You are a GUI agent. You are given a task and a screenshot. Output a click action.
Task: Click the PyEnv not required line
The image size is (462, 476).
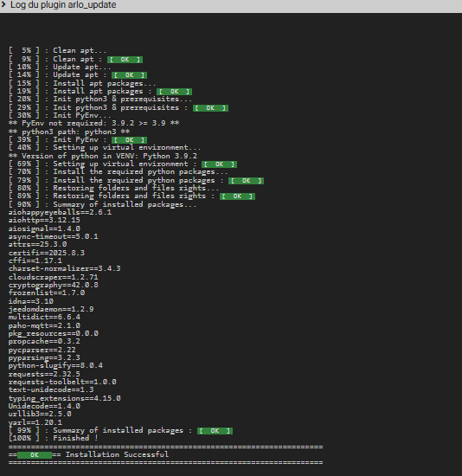point(93,123)
